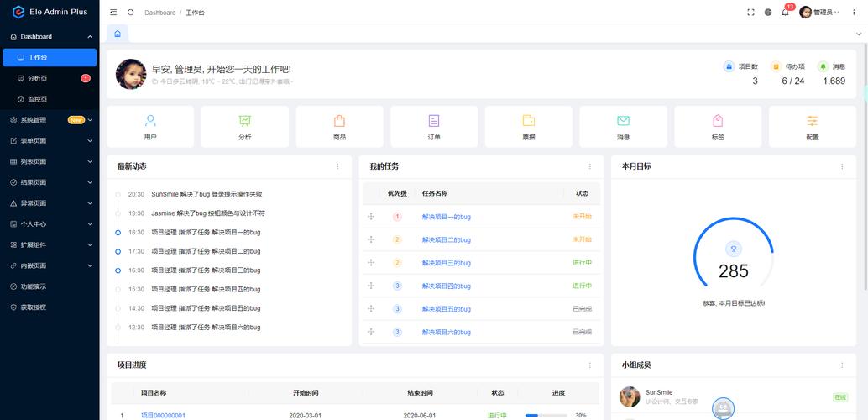Open the more options menu of 最新动态 card
Image resolution: width=868 pixels, height=420 pixels.
coord(337,166)
